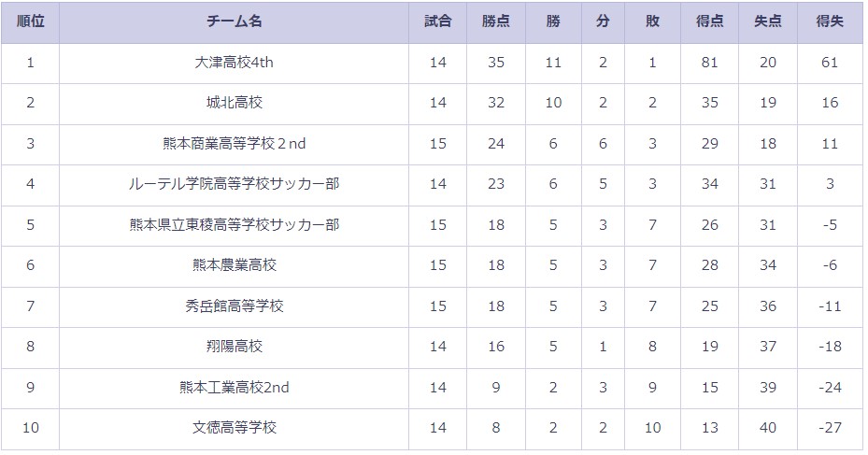Click the 81 goals cell for 大津高校4th
The height and width of the screenshot is (455, 868).
pyautogui.click(x=709, y=63)
